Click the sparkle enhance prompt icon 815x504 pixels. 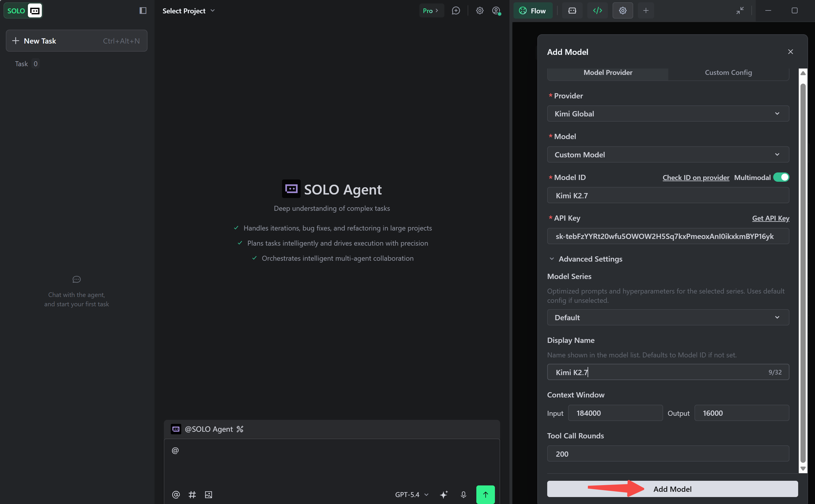(444, 495)
